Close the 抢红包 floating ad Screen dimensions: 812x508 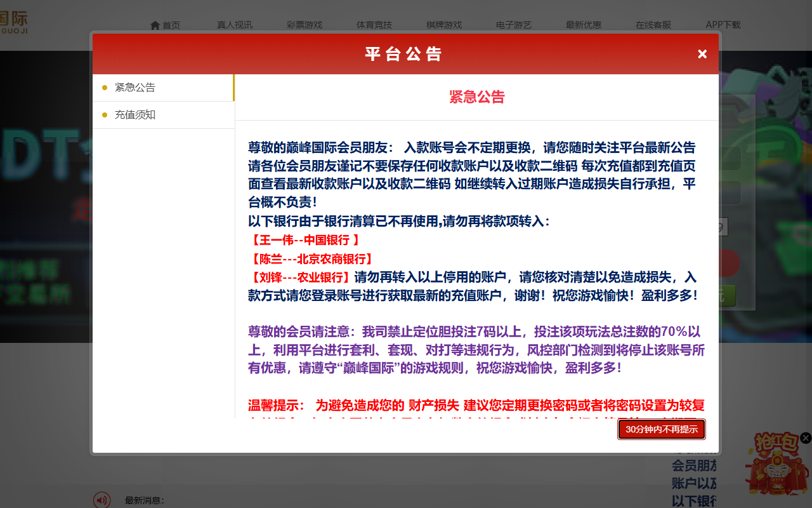tap(806, 438)
